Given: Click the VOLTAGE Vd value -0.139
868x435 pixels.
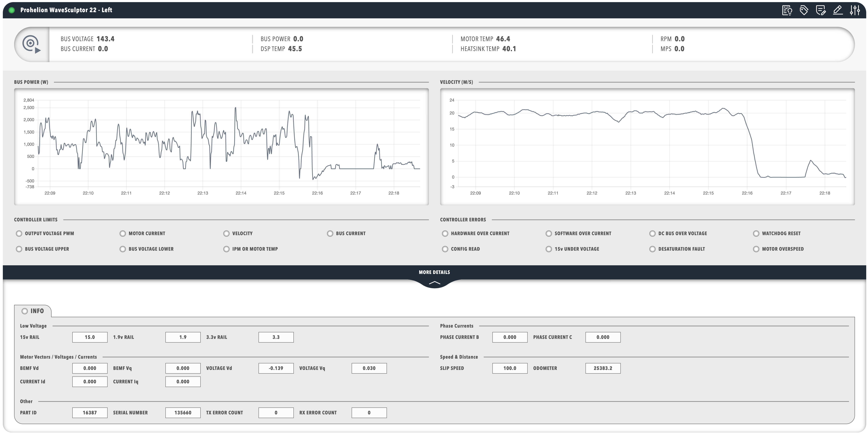Looking at the screenshot, I should pyautogui.click(x=276, y=368).
